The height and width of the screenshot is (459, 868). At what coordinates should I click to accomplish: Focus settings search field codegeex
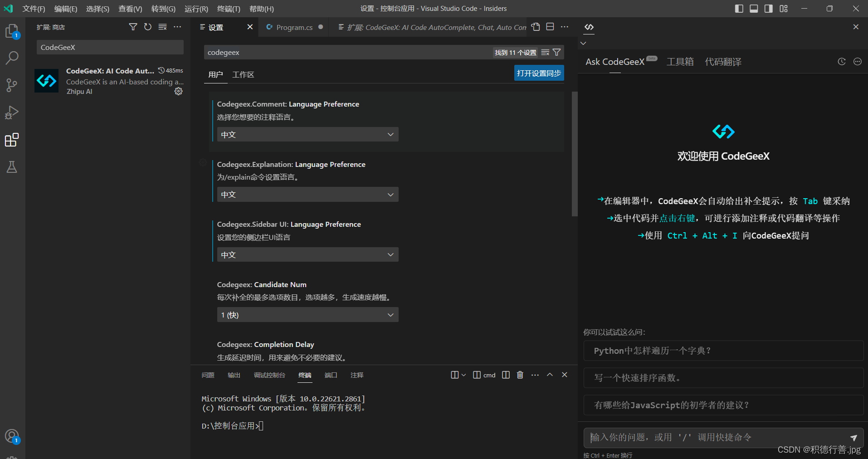pos(348,52)
